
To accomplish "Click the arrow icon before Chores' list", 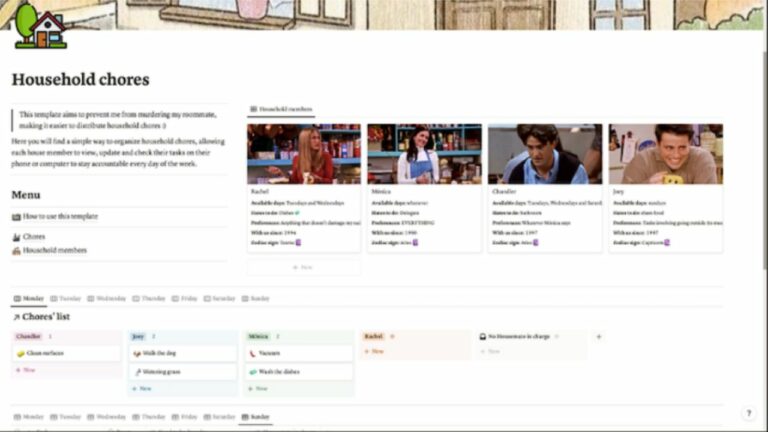I will [16, 317].
